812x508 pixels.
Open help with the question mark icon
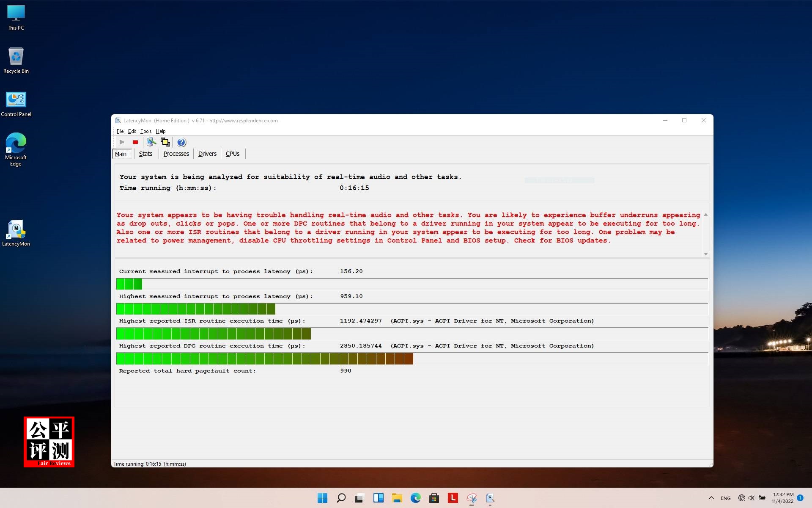click(181, 142)
